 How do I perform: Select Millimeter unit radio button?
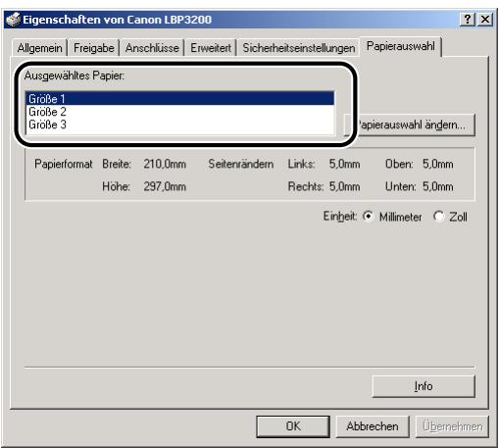coord(368,216)
